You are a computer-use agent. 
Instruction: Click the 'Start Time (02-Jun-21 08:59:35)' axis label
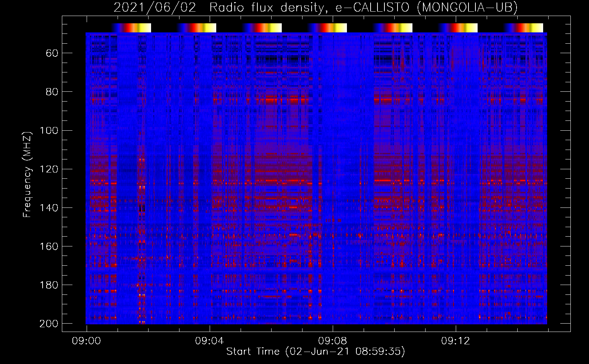click(x=316, y=351)
